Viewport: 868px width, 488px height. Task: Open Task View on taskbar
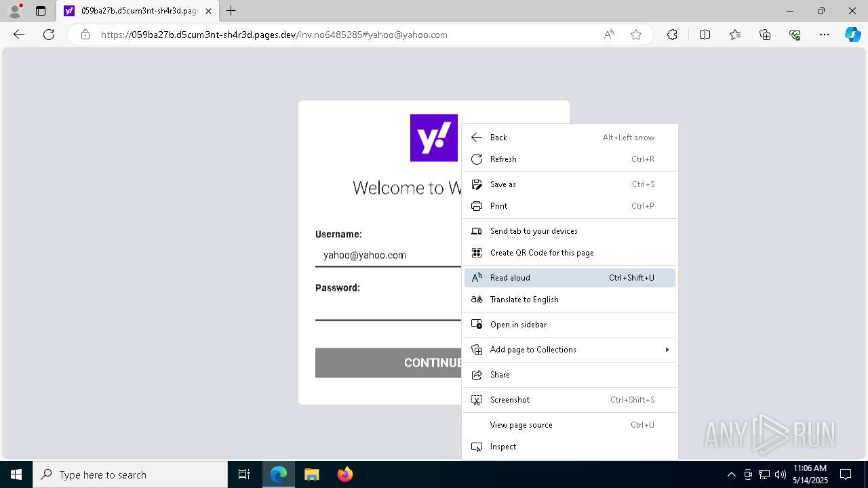[x=244, y=474]
